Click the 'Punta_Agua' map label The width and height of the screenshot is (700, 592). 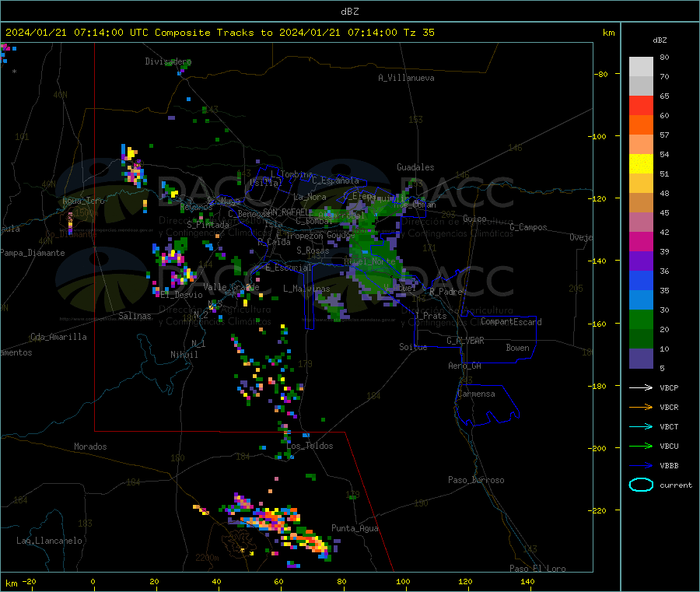355,528
